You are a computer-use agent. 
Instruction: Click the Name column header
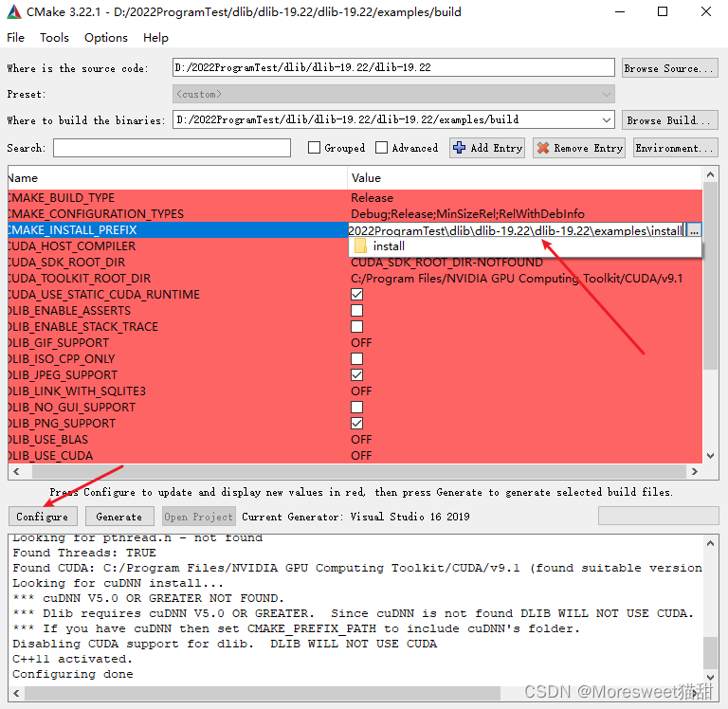178,178
